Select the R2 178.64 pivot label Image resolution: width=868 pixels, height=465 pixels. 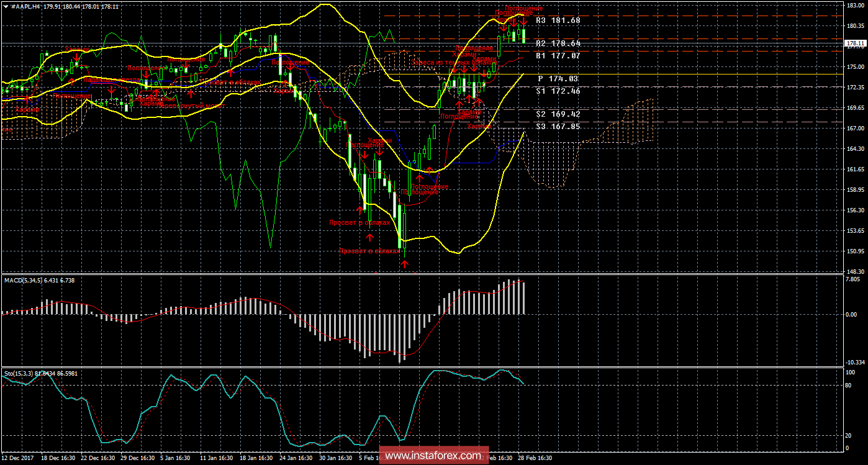pyautogui.click(x=557, y=43)
